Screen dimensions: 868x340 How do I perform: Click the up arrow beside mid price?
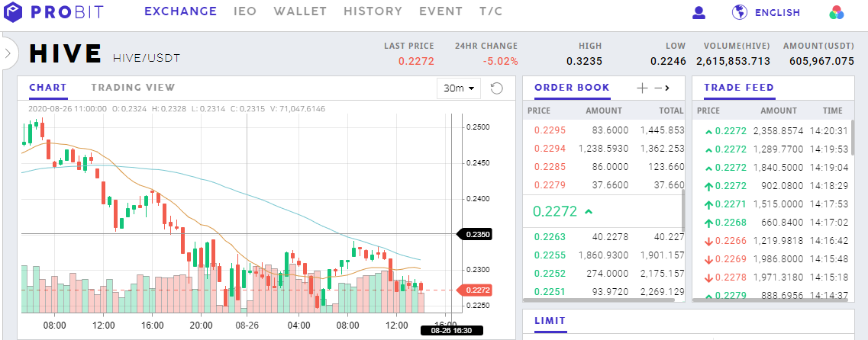(x=589, y=211)
